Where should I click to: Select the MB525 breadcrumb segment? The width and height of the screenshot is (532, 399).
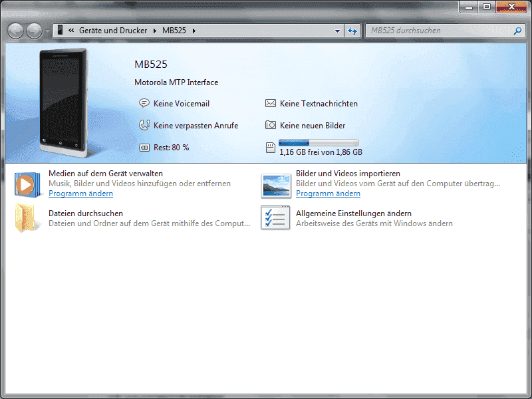click(x=174, y=31)
